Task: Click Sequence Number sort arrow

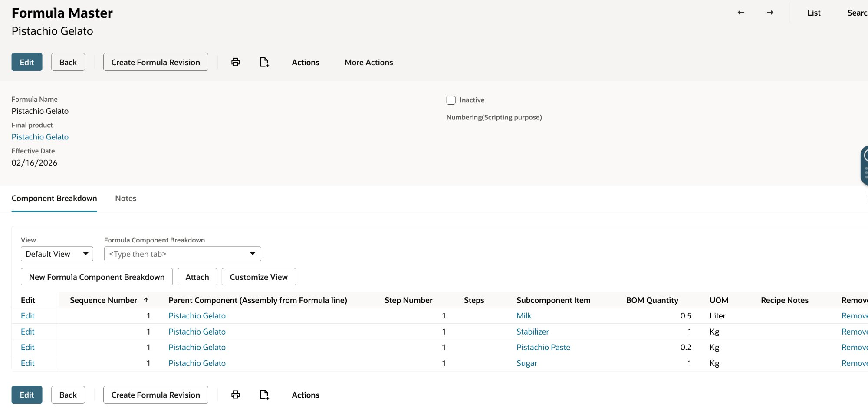Action: (x=146, y=300)
